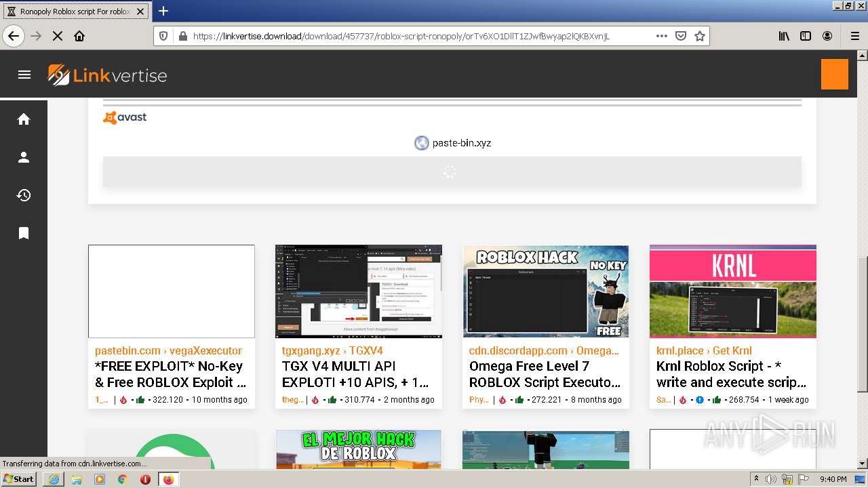The width and height of the screenshot is (868, 488).
Task: Click the paste-bin.xyz link text
Action: tap(462, 143)
